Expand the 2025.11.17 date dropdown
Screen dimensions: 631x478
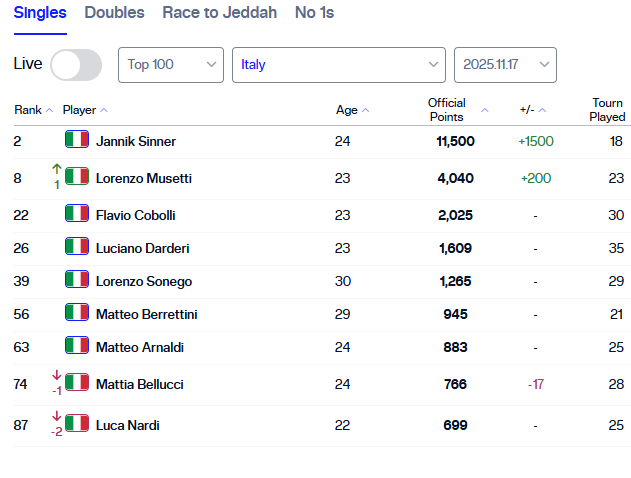pyautogui.click(x=505, y=65)
